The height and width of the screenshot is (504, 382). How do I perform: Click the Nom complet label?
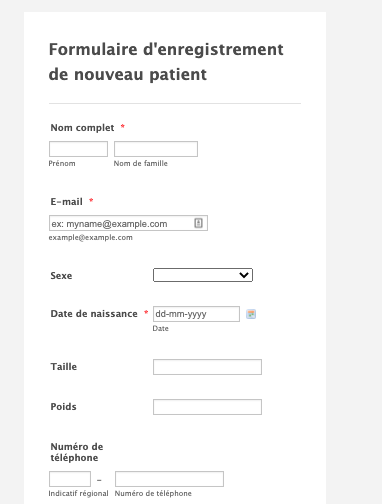82,128
